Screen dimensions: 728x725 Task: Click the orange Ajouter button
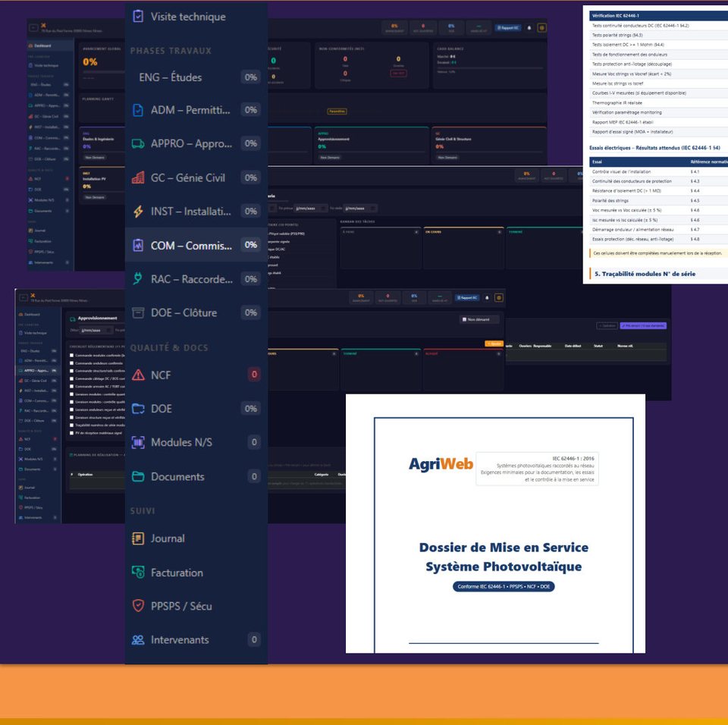pos(494,344)
